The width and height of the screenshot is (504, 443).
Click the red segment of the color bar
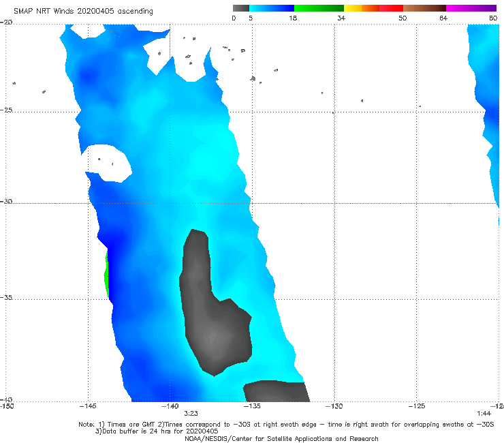[391, 8]
